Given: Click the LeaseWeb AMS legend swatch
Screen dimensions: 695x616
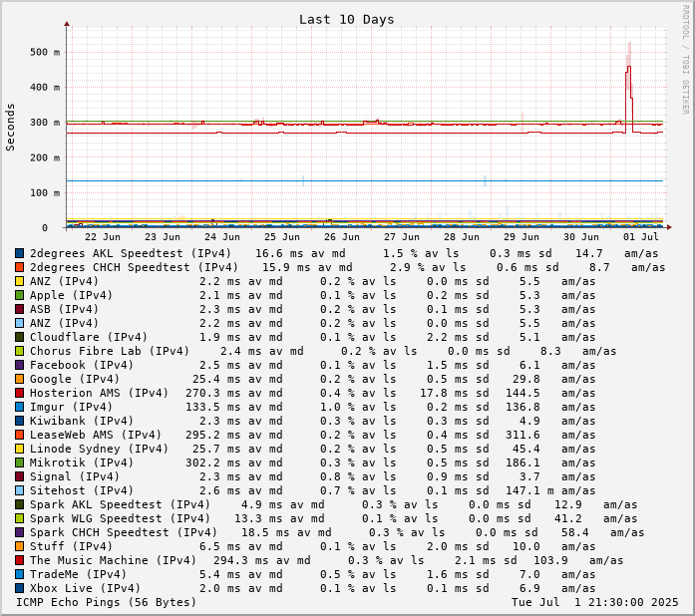Looking at the screenshot, I should 19,435.
